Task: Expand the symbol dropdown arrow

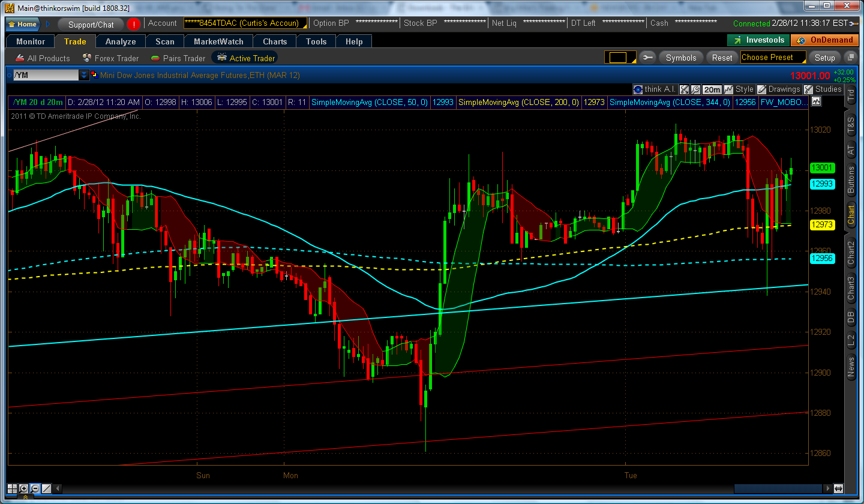Action: [x=85, y=75]
